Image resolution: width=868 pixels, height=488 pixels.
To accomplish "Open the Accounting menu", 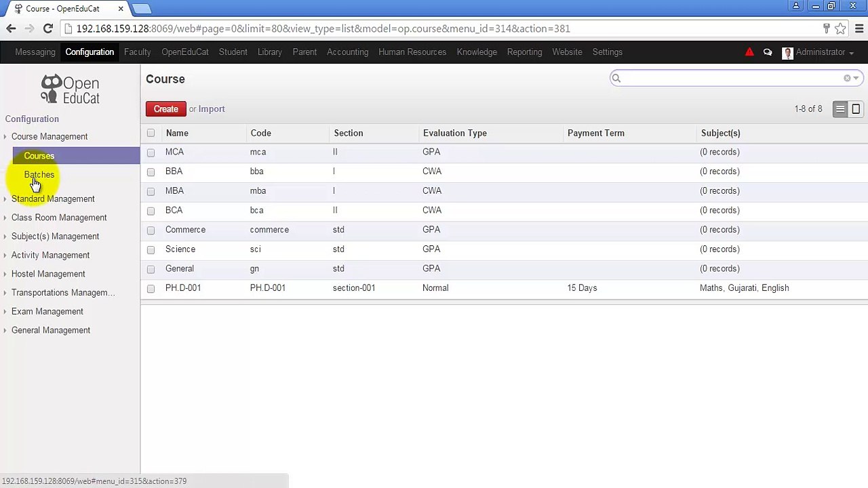I will 347,52.
